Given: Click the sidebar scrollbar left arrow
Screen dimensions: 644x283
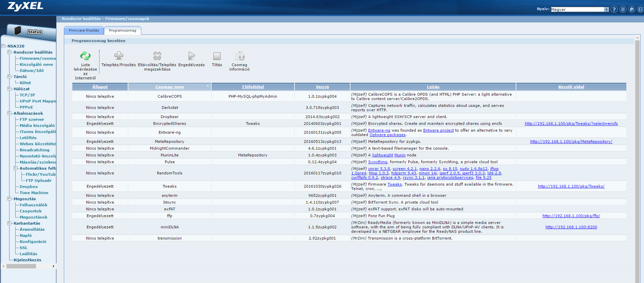Looking at the screenshot, I should pos(3,266).
